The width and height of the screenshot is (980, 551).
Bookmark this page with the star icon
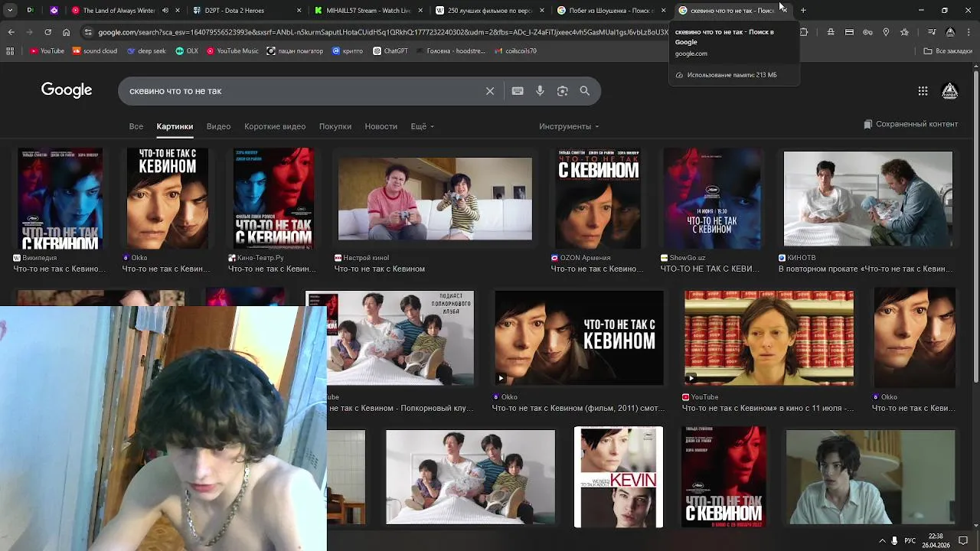point(904,32)
